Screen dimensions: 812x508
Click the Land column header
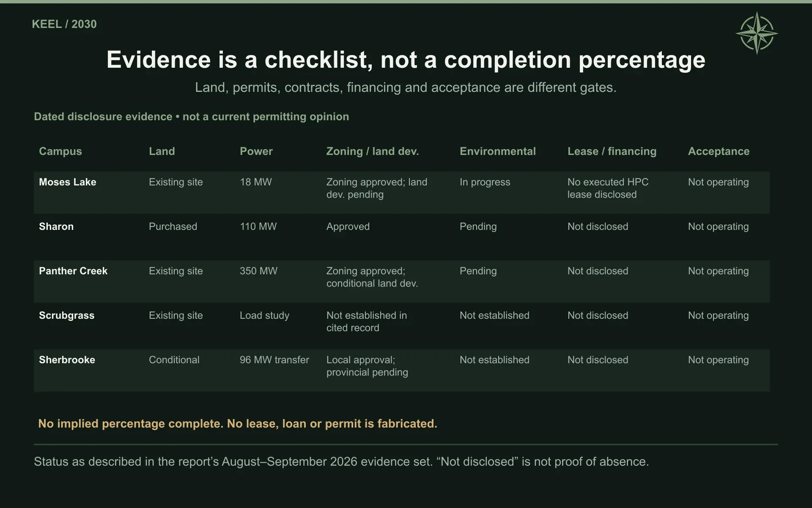pos(162,151)
